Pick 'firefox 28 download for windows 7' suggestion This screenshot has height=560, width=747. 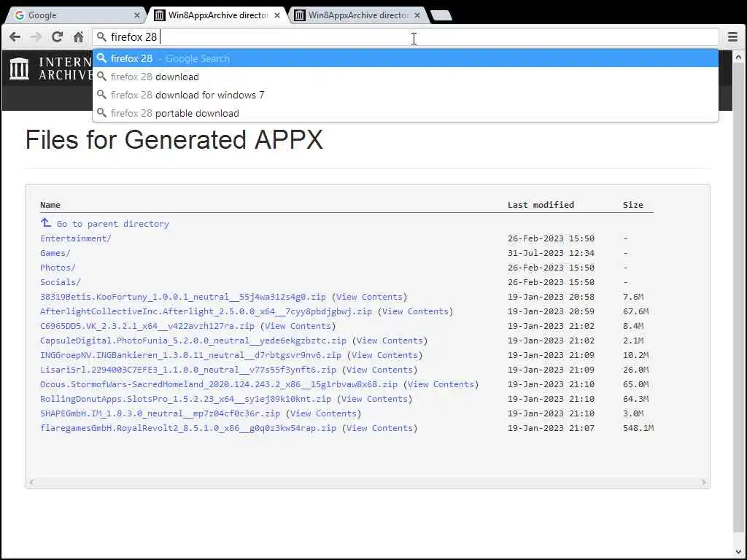[406, 95]
